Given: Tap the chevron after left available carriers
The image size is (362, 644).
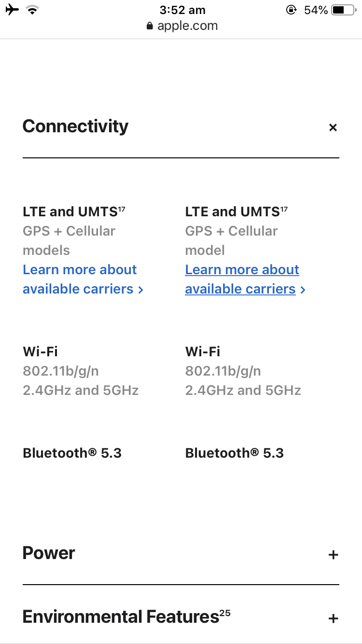Looking at the screenshot, I should pos(140,290).
